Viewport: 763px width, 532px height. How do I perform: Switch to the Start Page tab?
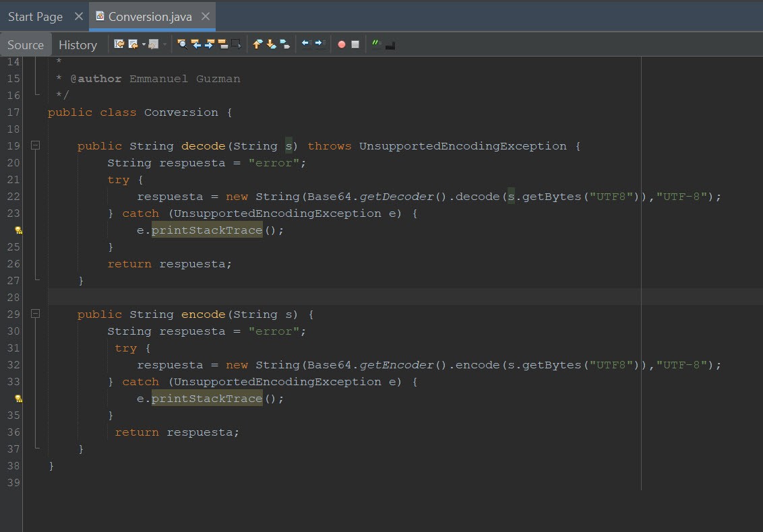[35, 16]
